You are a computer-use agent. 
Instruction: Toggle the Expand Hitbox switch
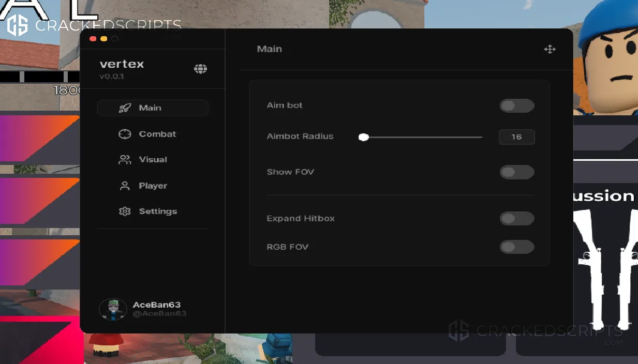(516, 219)
